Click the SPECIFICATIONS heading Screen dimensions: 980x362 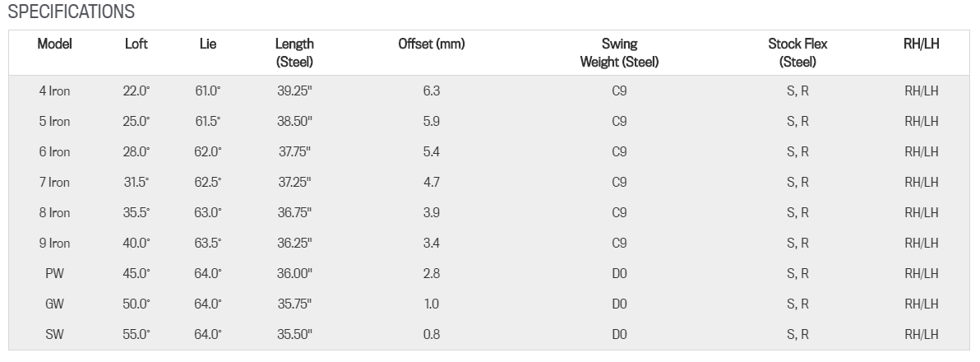click(x=71, y=12)
